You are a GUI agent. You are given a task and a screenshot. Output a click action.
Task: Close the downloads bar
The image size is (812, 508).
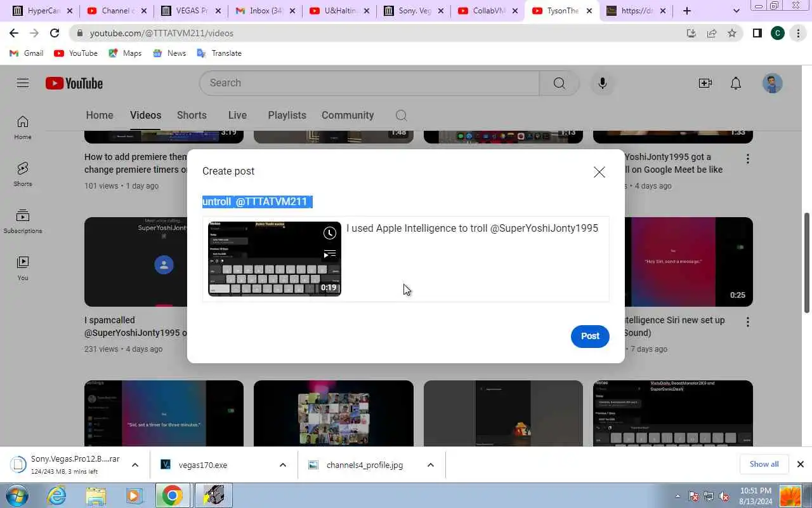[x=800, y=464]
